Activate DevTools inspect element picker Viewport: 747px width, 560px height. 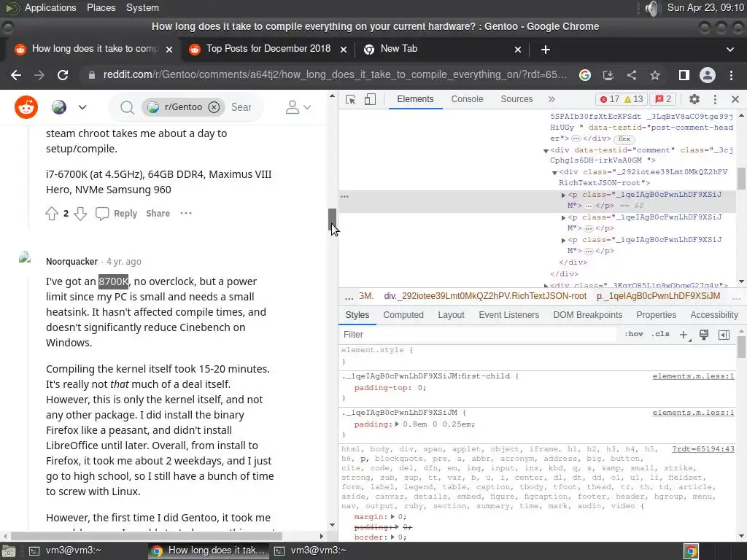tap(351, 99)
